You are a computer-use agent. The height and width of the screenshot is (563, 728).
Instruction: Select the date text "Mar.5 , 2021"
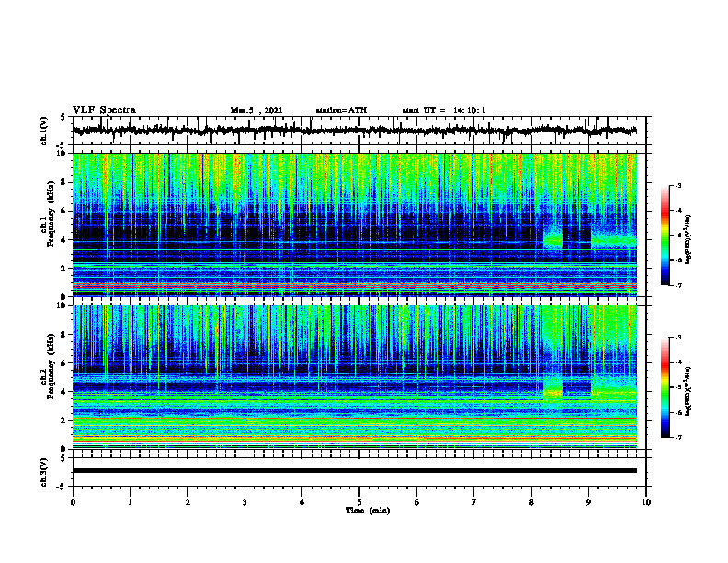pyautogui.click(x=256, y=110)
